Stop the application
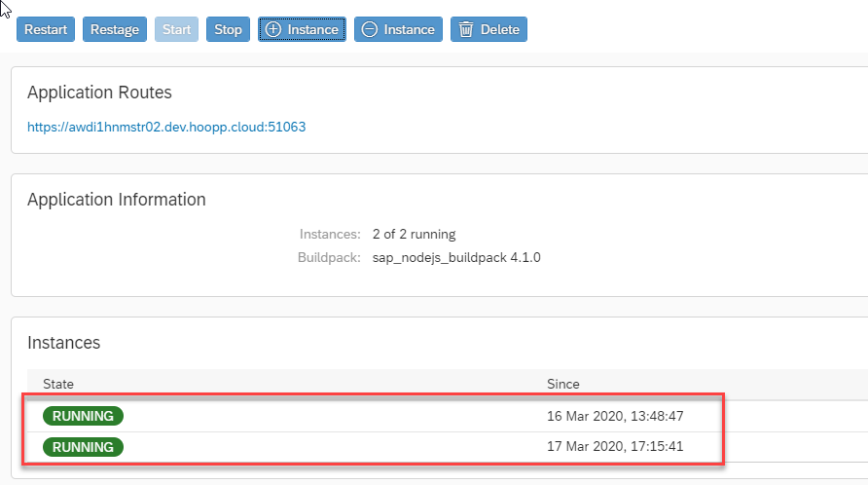868x485 pixels. coord(228,29)
